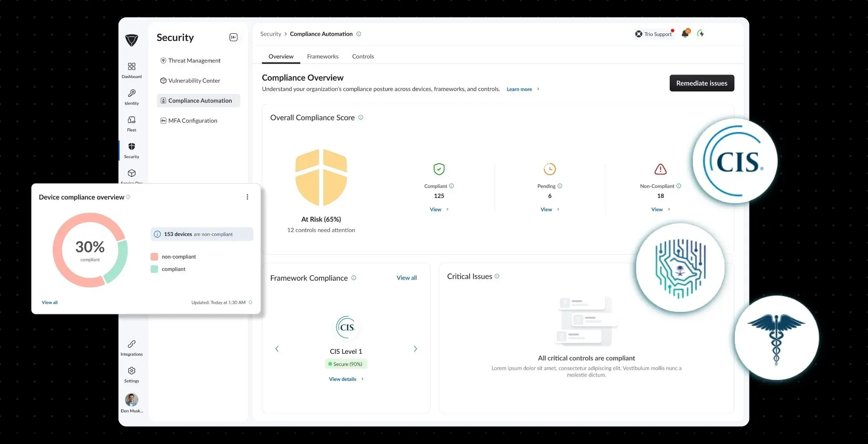Screen dimensions: 868x444
Task: Click the Secure (90%) status badge
Action: [x=346, y=364]
